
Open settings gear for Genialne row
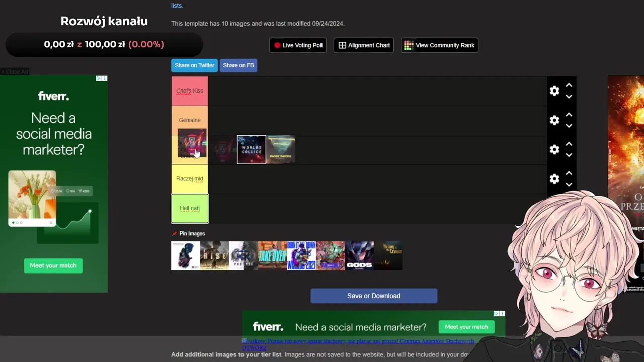point(554,120)
